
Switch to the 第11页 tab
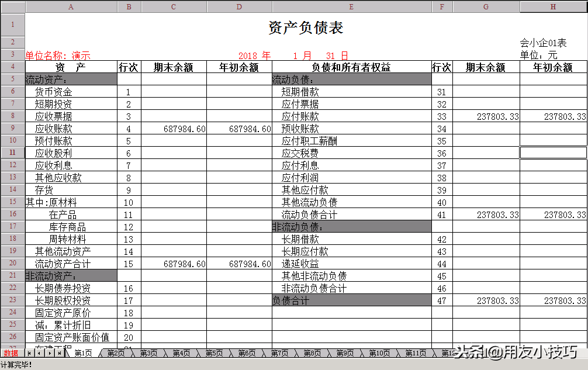416,353
